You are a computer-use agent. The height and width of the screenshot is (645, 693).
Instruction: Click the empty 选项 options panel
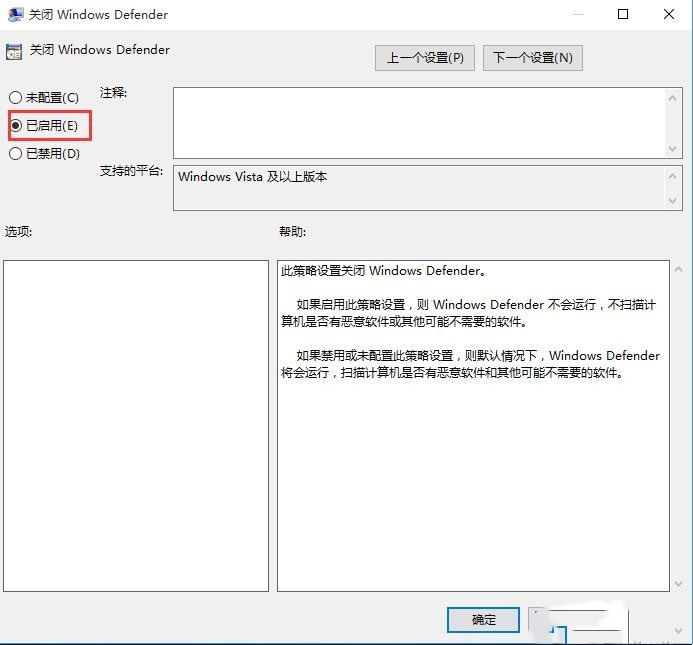[136, 426]
